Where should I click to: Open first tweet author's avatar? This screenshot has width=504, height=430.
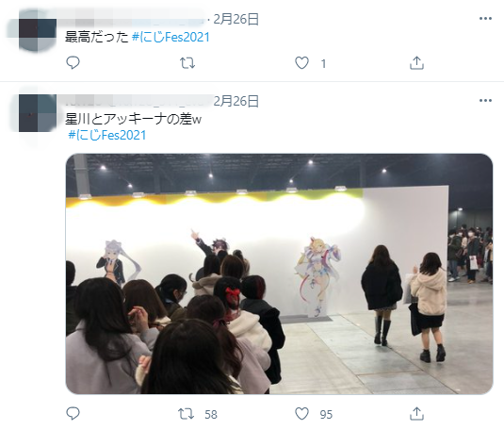38,31
